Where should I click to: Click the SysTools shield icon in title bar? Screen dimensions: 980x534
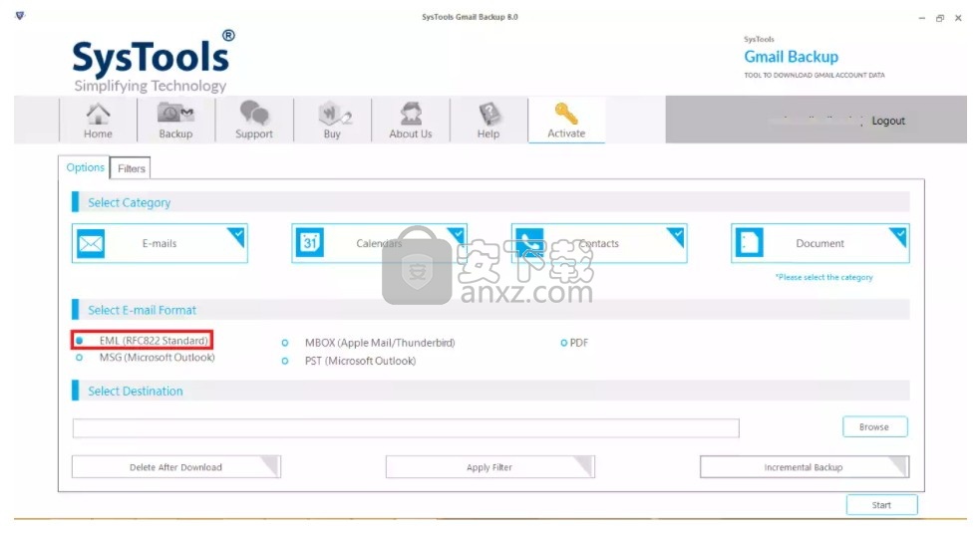(x=20, y=16)
